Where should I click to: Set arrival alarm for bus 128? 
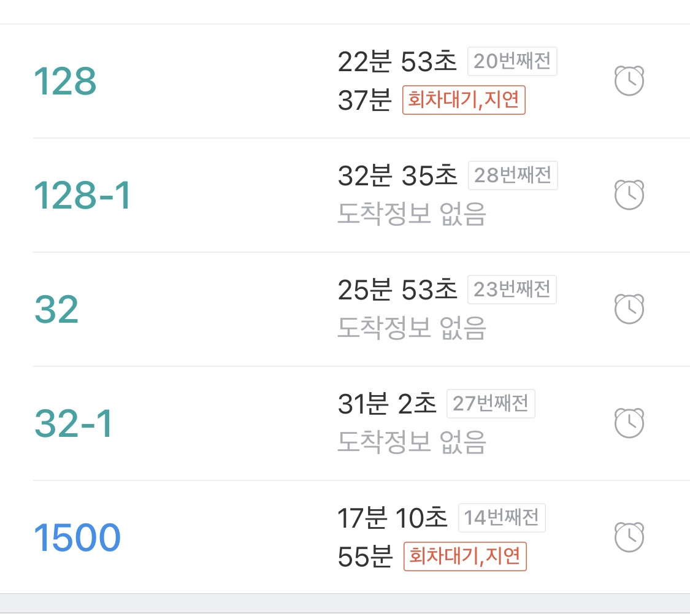point(629,80)
